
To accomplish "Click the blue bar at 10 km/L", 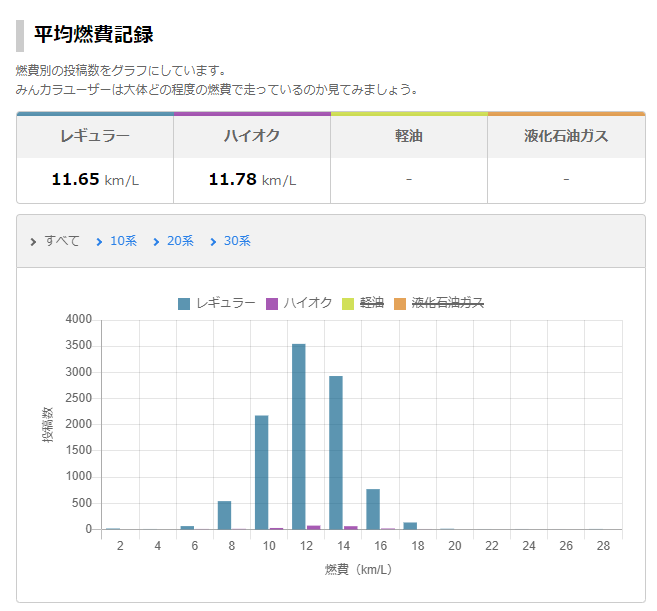I will coord(262,472).
